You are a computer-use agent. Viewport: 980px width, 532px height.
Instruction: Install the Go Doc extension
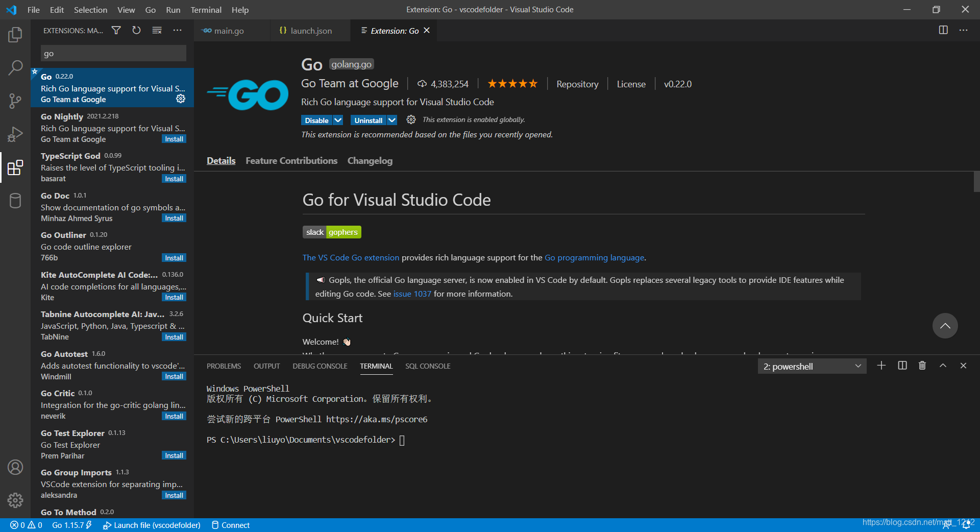pos(174,218)
